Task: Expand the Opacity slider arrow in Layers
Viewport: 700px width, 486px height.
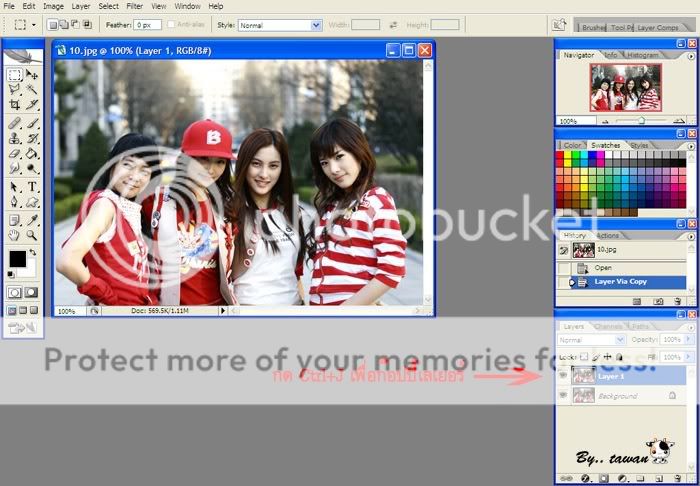Action: coord(688,340)
